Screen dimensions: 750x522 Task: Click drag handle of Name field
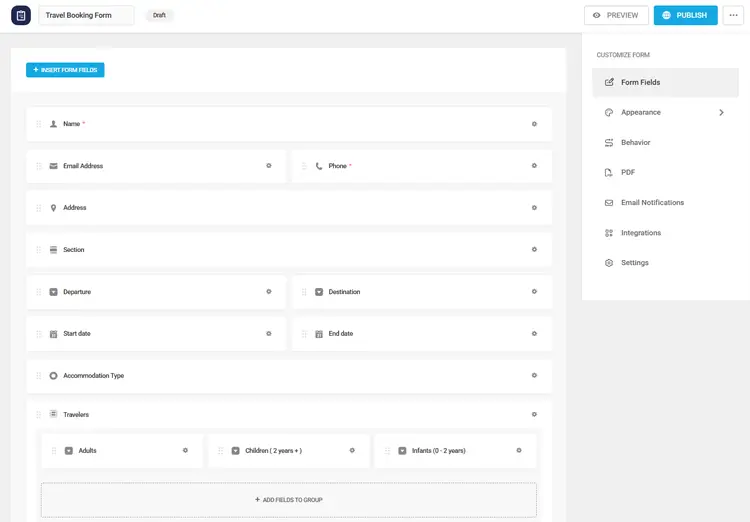pos(39,124)
